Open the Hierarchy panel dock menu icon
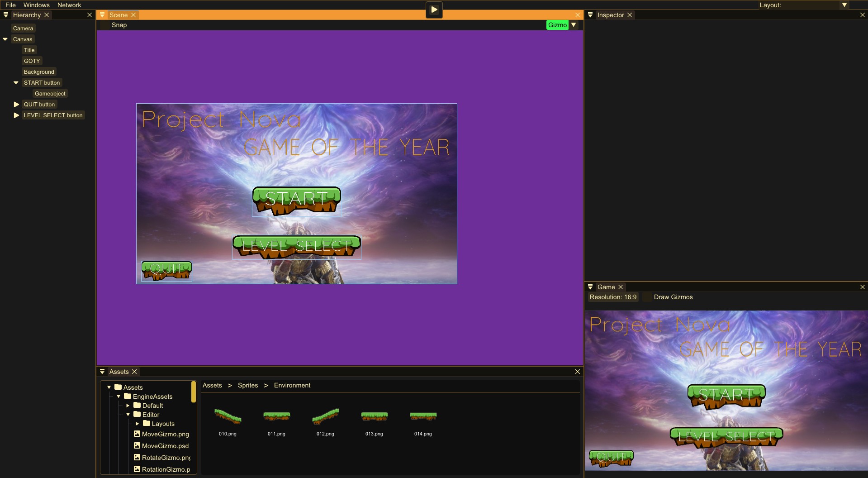Screen dimensions: 868x478 (x=6, y=15)
